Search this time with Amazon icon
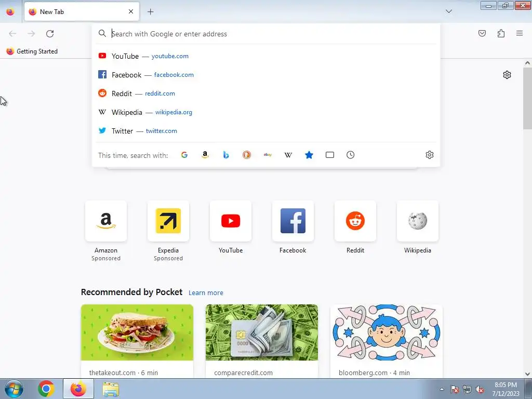This screenshot has height=399, width=532. point(205,155)
